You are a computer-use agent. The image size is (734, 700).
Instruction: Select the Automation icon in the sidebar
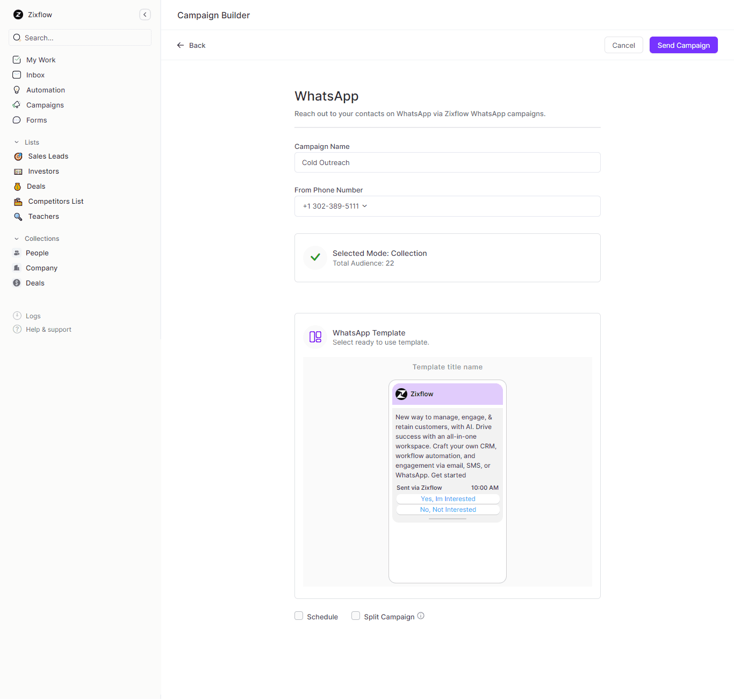point(17,90)
